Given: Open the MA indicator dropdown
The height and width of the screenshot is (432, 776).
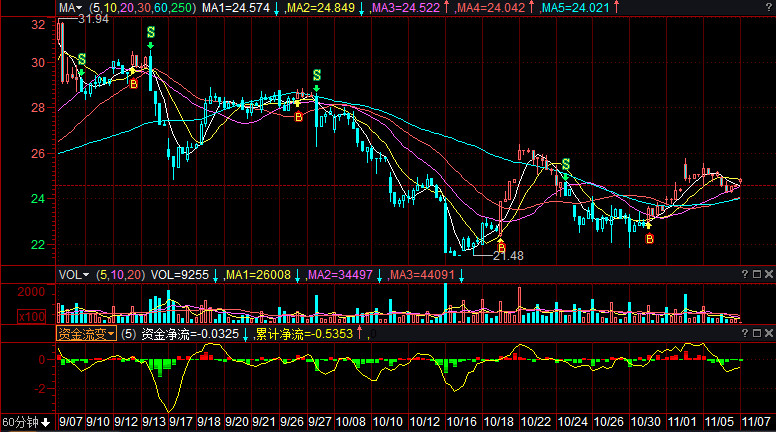Looking at the screenshot, I should click(69, 7).
